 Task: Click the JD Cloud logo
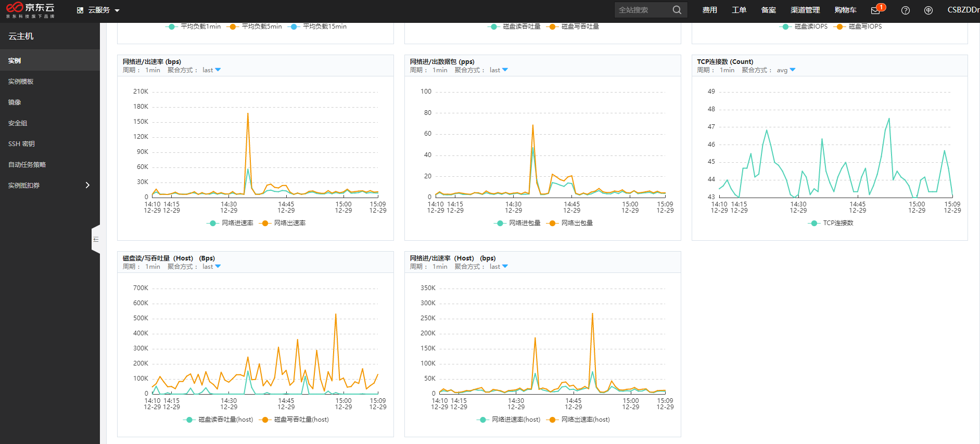click(31, 10)
